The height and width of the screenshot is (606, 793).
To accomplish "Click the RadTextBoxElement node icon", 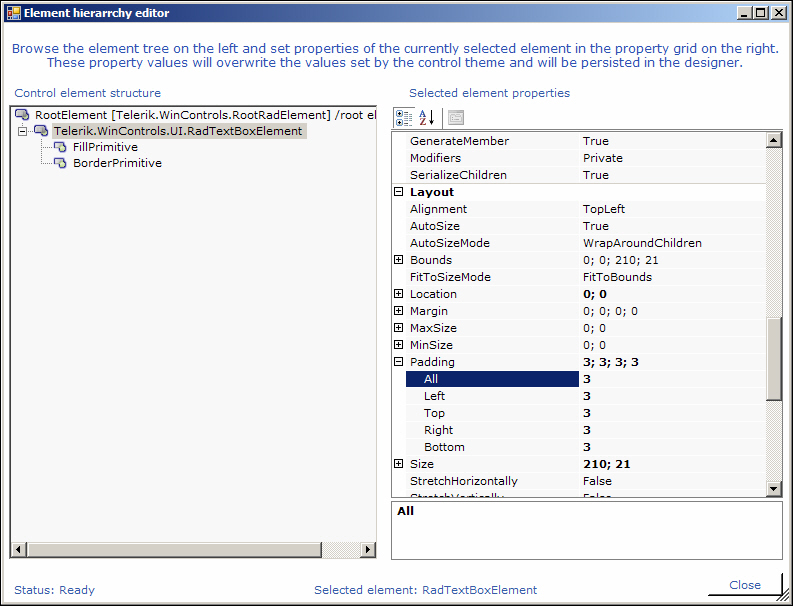I will (41, 131).
